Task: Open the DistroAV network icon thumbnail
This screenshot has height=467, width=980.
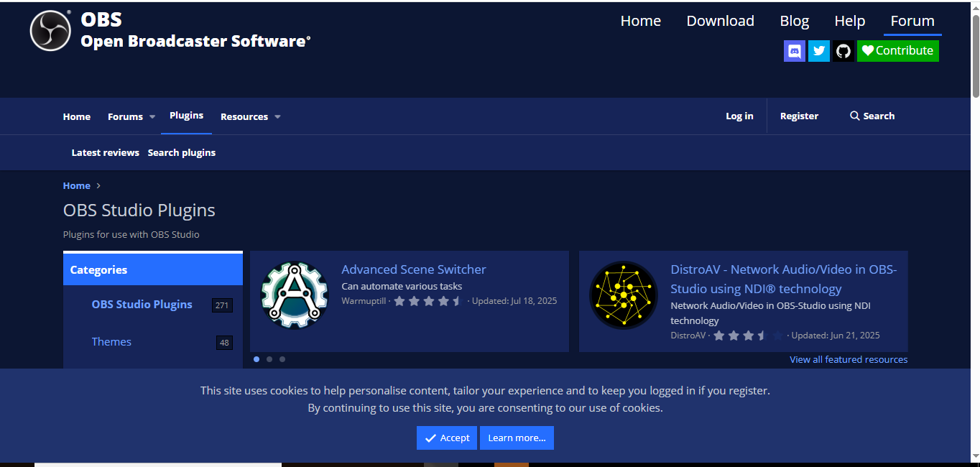Action: pyautogui.click(x=624, y=295)
